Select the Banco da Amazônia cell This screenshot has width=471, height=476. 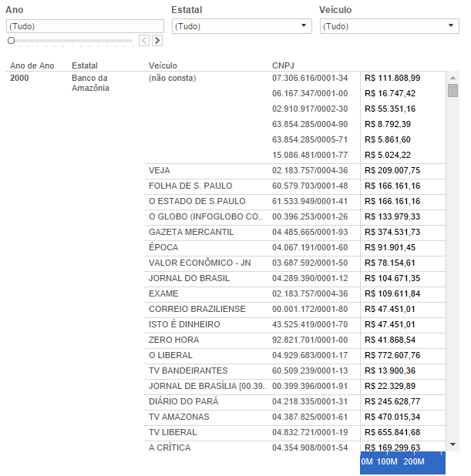coord(90,83)
